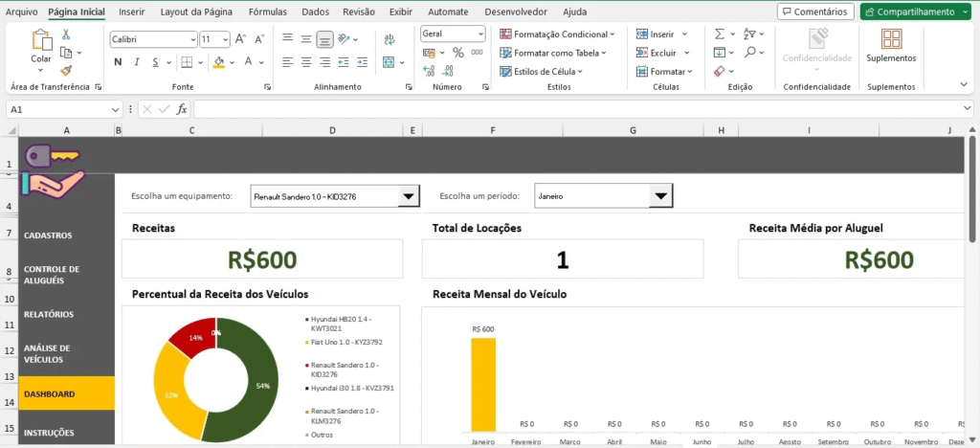Open the Dados ribbon tab
The width and height of the screenshot is (980, 448).
pos(315,12)
